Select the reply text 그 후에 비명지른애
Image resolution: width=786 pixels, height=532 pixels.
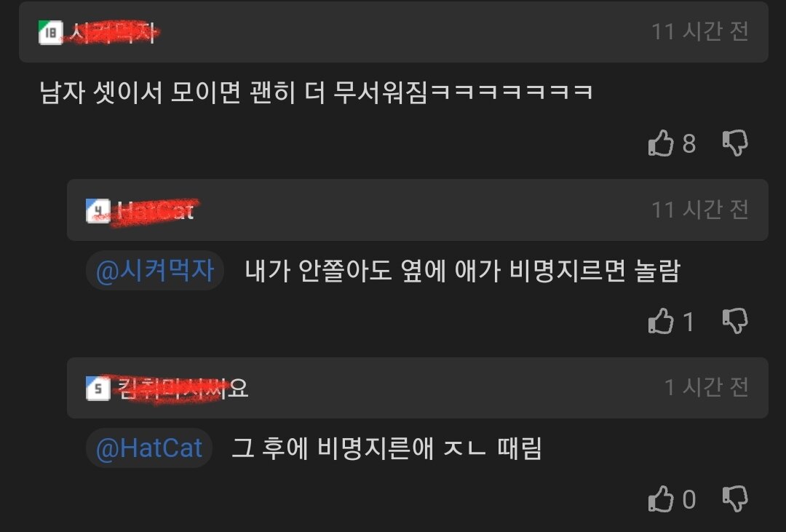pos(333,448)
